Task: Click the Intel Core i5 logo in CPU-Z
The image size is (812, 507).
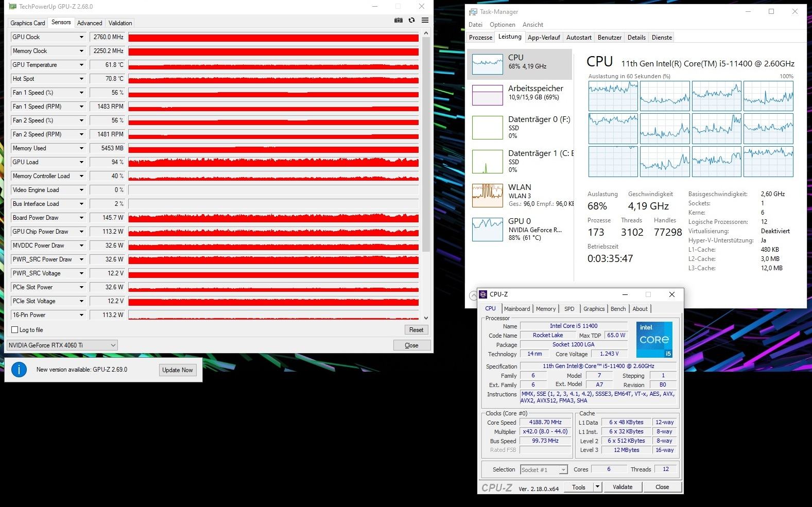Action: point(654,340)
